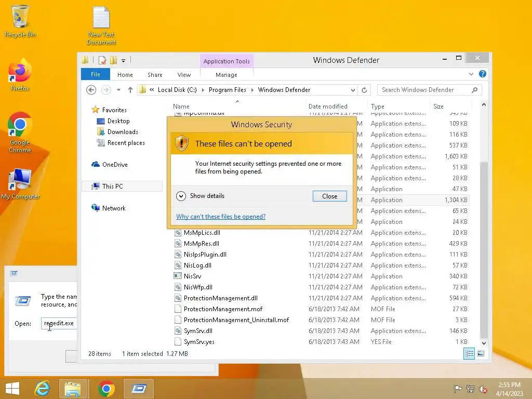Open the Recycle Bin desktop icon
532x399 pixels.
click(20, 21)
